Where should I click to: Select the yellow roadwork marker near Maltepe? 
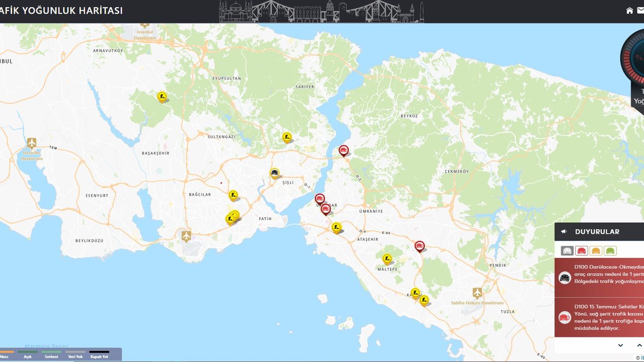[x=387, y=258]
